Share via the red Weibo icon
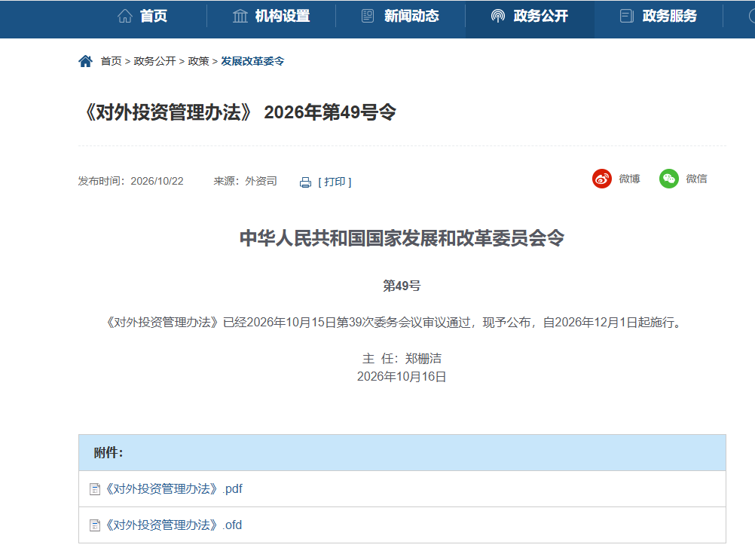755x560 pixels. tap(602, 179)
